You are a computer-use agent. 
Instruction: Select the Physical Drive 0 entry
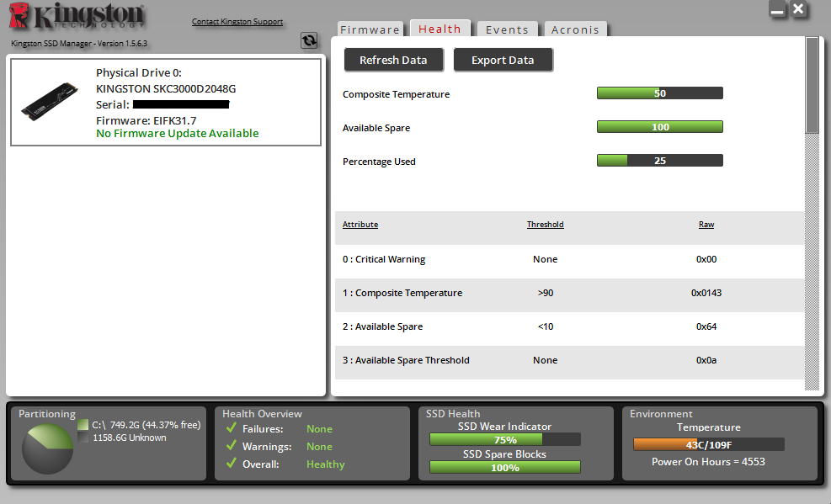pos(166,102)
